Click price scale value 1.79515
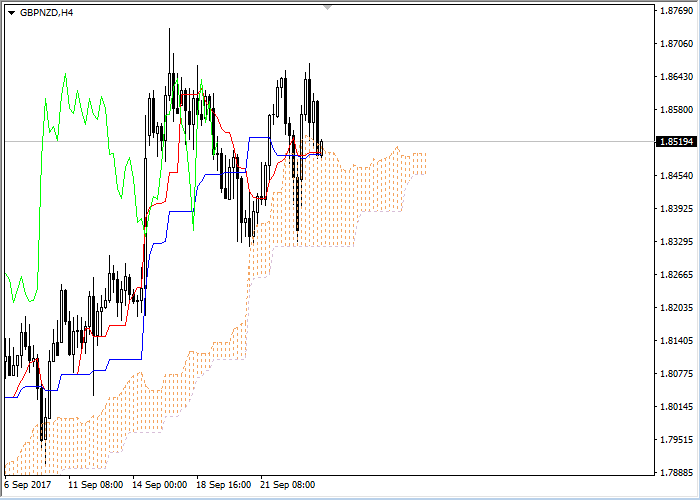This screenshot has width=700, height=500. point(676,440)
